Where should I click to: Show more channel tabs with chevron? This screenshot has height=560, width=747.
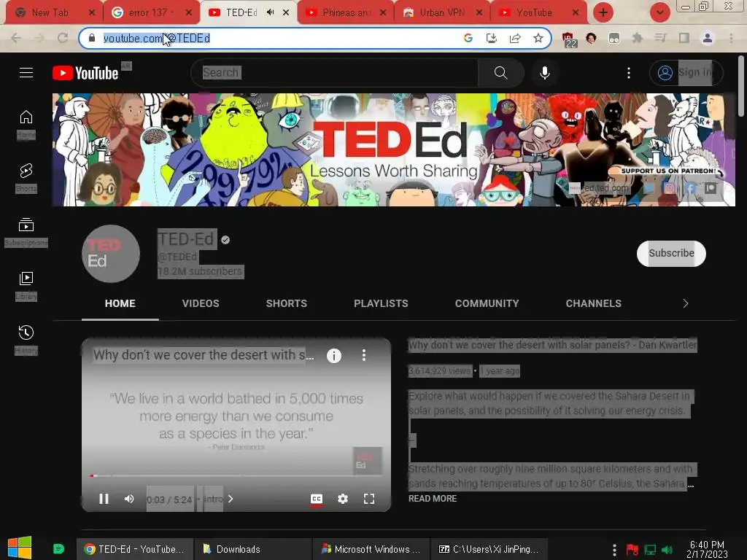click(x=686, y=303)
